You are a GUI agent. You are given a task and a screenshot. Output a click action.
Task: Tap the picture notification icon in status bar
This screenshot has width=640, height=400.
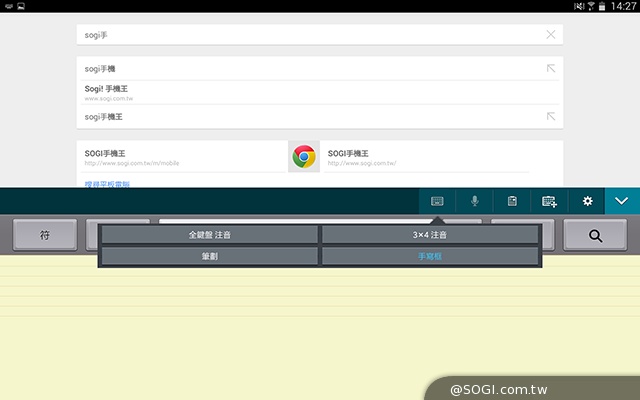pyautogui.click(x=21, y=6)
